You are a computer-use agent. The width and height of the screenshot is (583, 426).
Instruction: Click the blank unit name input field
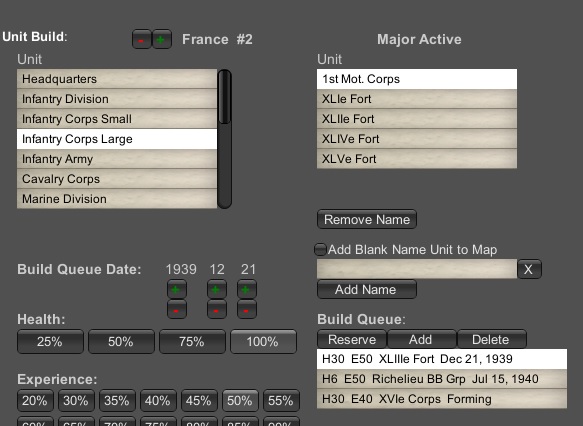tap(417, 269)
